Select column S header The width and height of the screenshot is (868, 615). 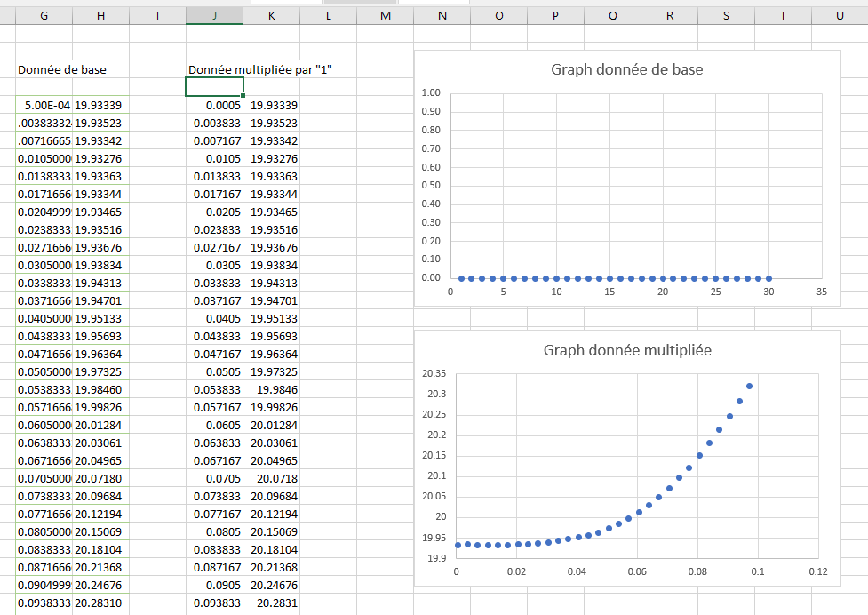[x=726, y=15]
